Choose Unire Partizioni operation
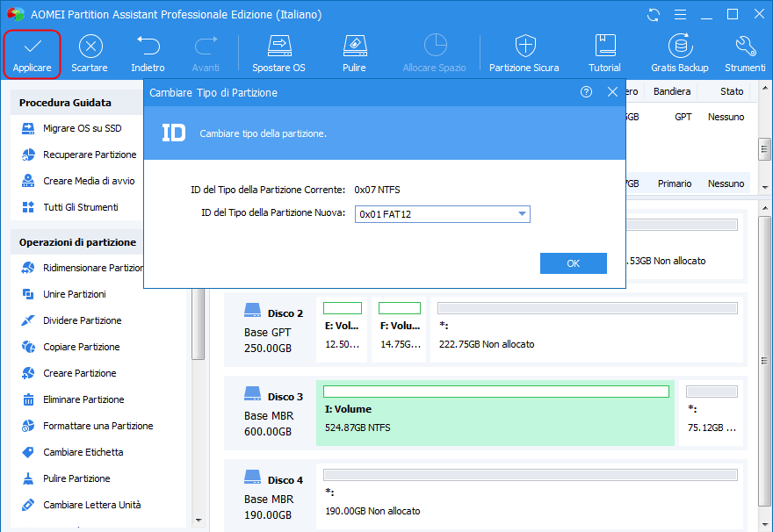 click(x=75, y=295)
